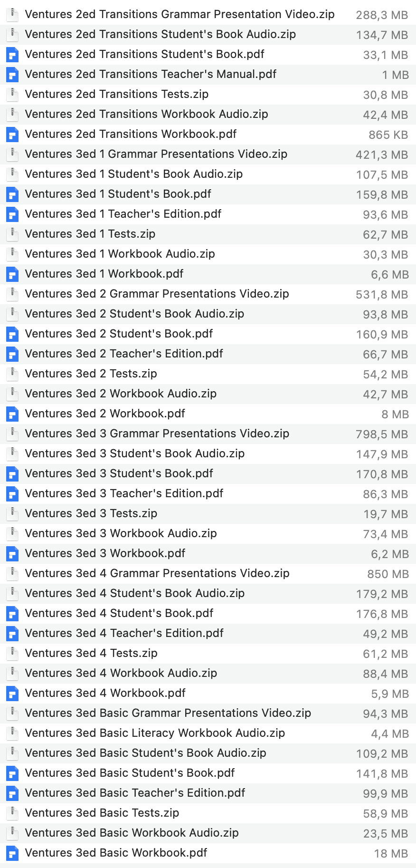Click the zip icon for Ventures 2ed Transitions Tests.zip

(12, 95)
